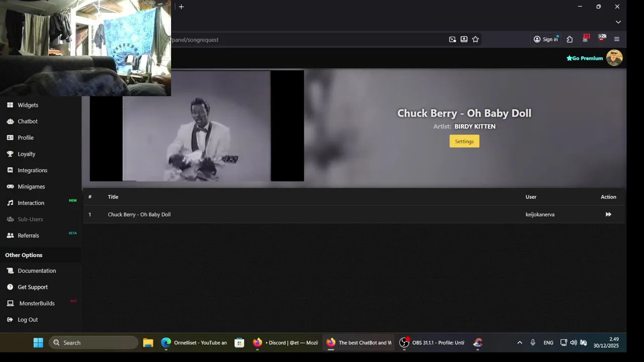Click the Get Support question mark icon
Image resolution: width=644 pixels, height=362 pixels.
click(x=10, y=287)
